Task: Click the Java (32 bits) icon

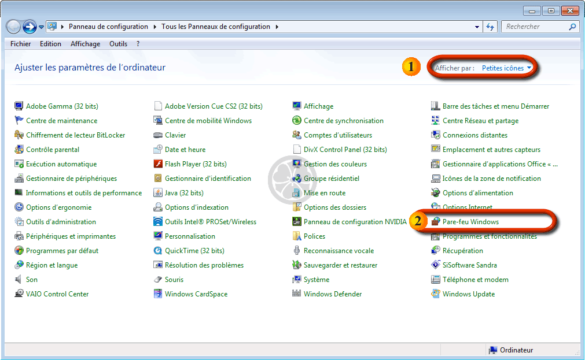Action: tap(158, 193)
